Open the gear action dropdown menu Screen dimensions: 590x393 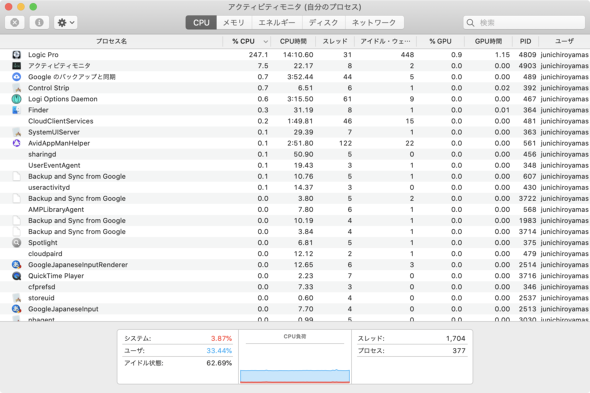65,23
